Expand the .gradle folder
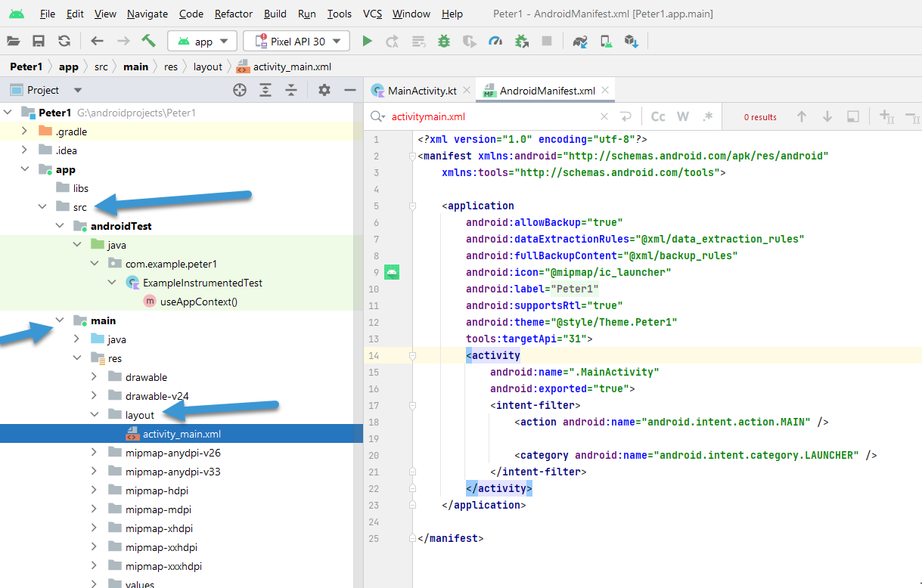Image resolution: width=922 pixels, height=588 pixels. tap(25, 132)
